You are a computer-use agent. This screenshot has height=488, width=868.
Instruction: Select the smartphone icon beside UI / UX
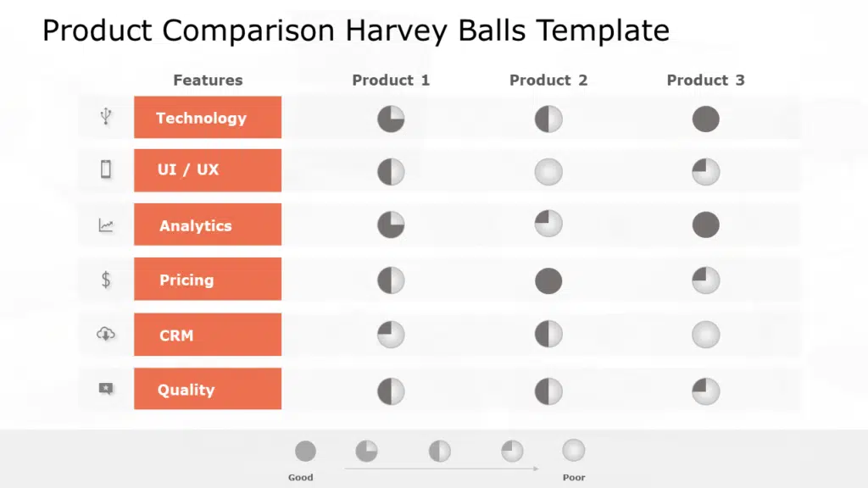(x=106, y=169)
